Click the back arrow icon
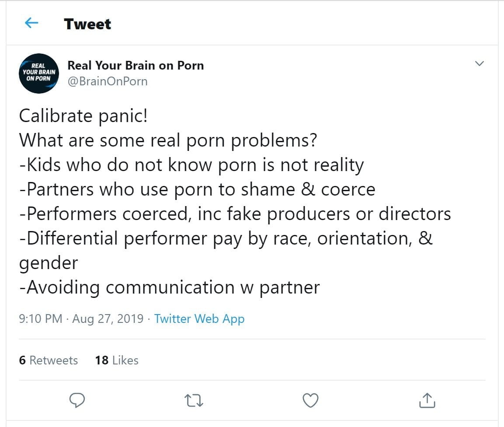 (x=32, y=23)
